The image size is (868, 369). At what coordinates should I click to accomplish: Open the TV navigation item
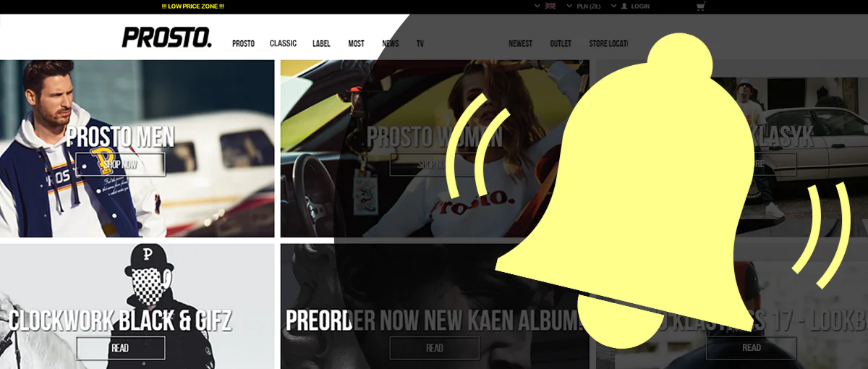click(x=420, y=43)
